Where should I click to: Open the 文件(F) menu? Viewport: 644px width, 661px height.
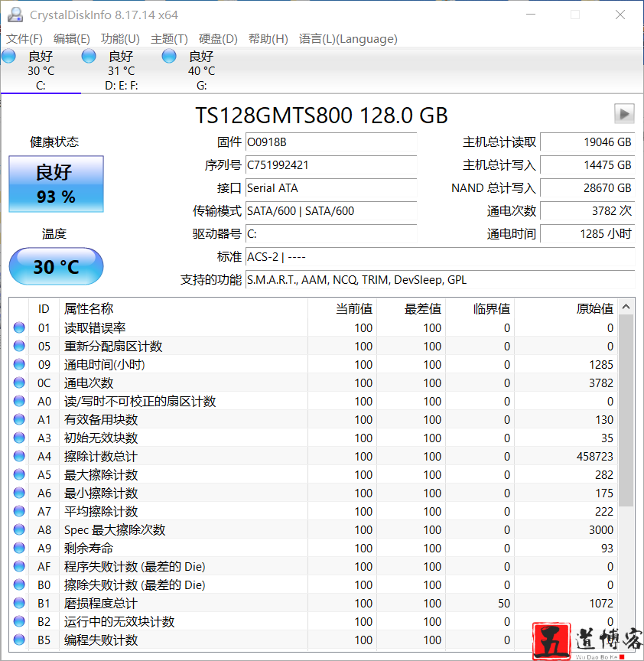24,39
